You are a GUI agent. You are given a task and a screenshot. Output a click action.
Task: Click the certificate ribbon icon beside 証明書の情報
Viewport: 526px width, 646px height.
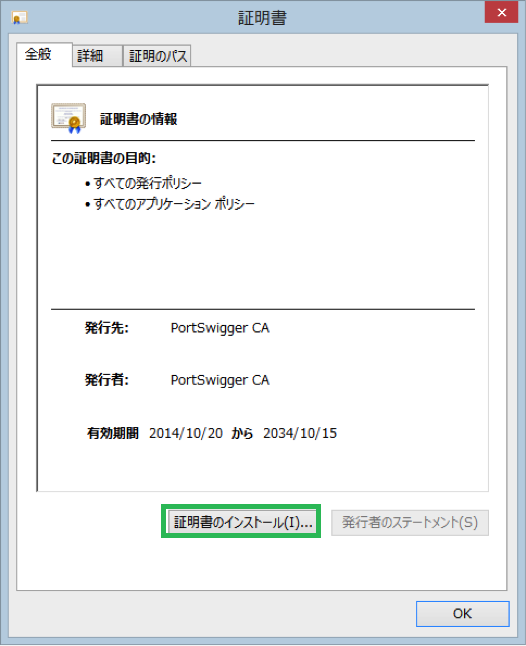pos(68,119)
